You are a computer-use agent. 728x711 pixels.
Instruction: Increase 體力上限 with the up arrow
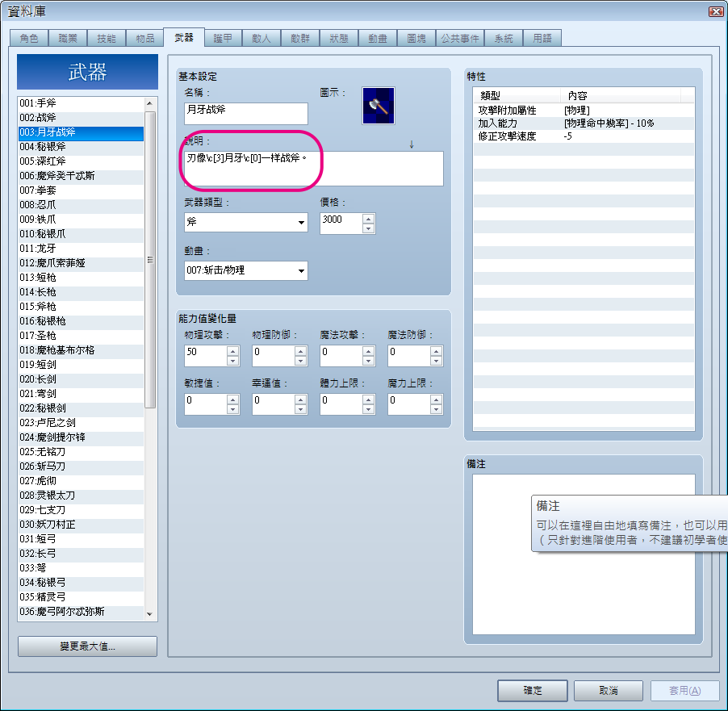(x=369, y=399)
